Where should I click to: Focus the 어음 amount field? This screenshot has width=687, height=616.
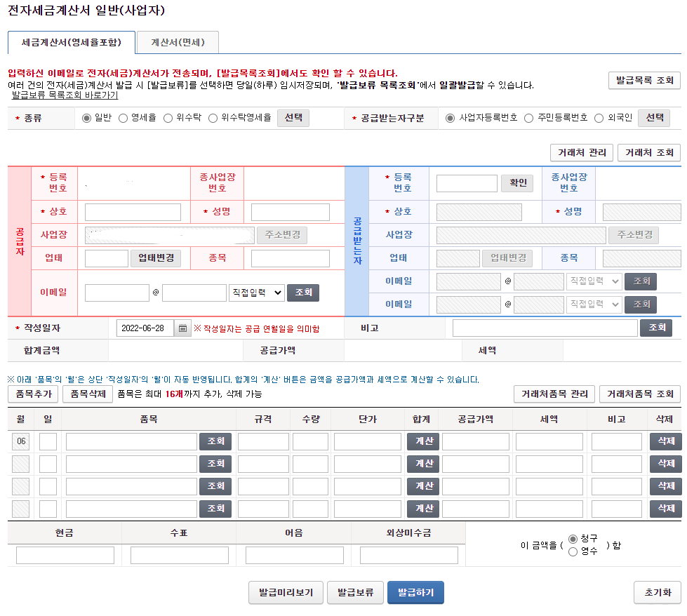tap(295, 555)
